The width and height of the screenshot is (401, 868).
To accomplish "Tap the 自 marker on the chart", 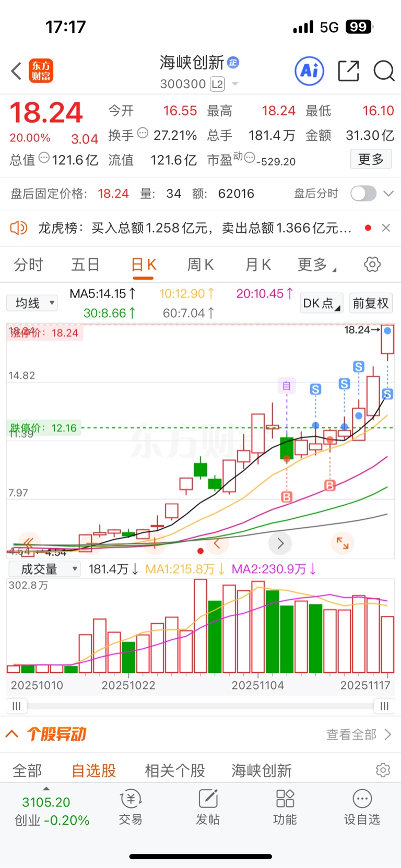I will [287, 386].
